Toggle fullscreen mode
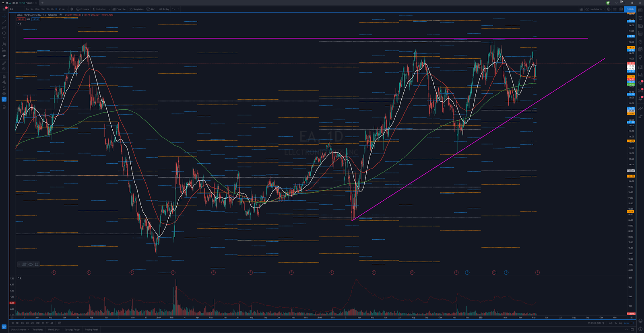The width and height of the screenshot is (644, 333). (615, 9)
